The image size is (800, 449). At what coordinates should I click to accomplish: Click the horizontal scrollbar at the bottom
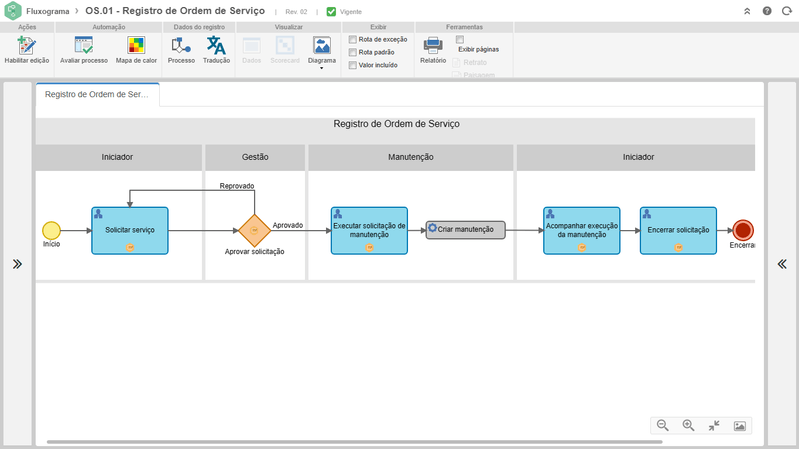point(355,442)
